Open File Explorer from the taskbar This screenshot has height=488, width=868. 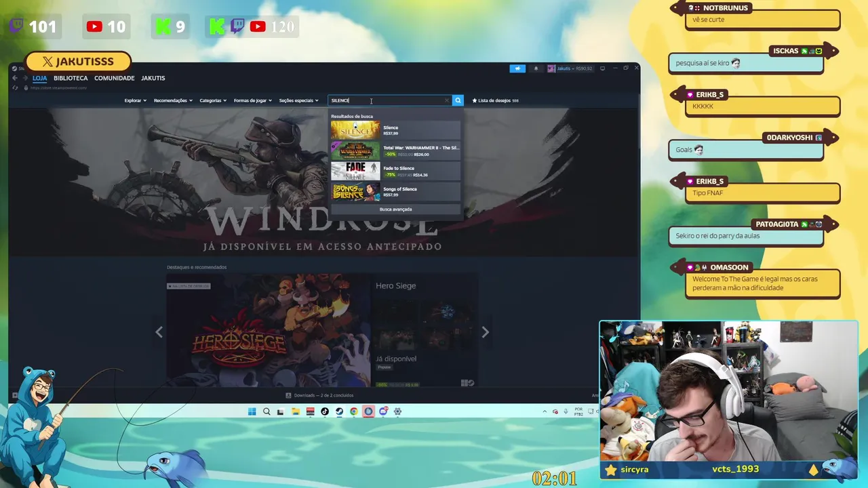296,411
